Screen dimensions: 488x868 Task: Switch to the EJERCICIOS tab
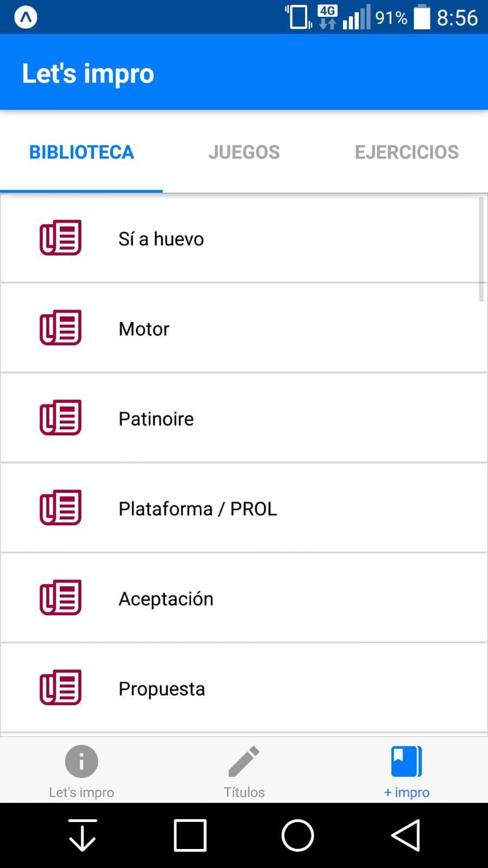coord(407,153)
